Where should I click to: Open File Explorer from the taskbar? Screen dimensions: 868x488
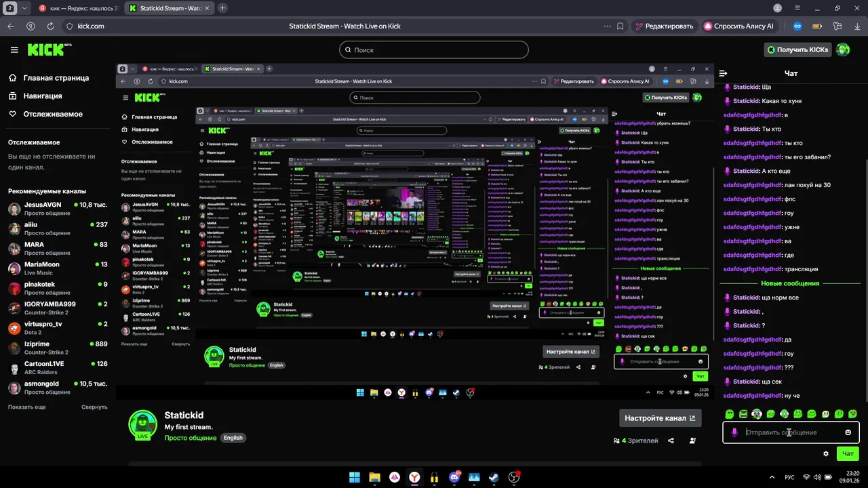(x=374, y=477)
